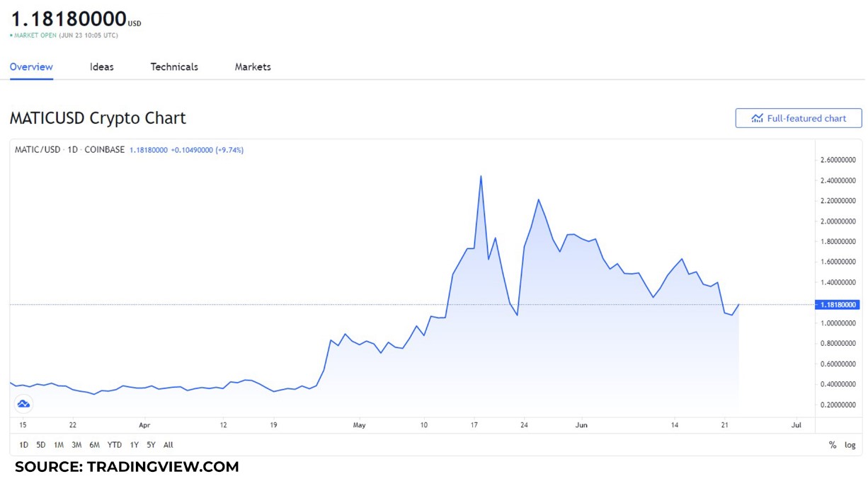
Task: View YTD performance
Action: pos(113,444)
